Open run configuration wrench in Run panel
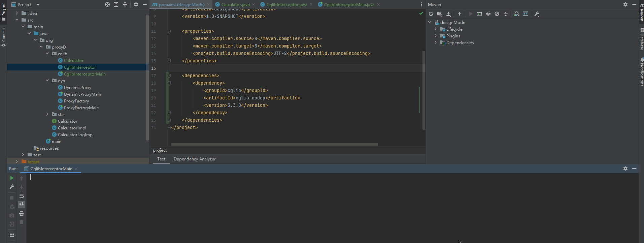The image size is (644, 243). coord(12,187)
